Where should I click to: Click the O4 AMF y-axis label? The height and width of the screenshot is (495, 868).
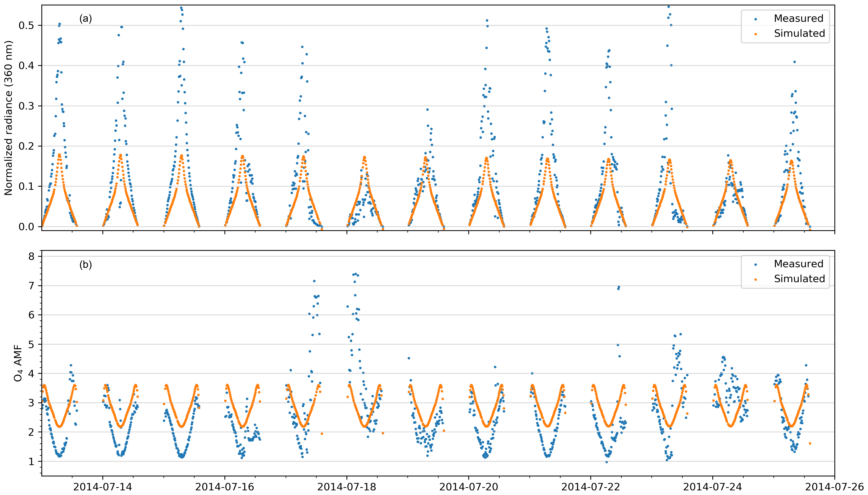[18, 363]
